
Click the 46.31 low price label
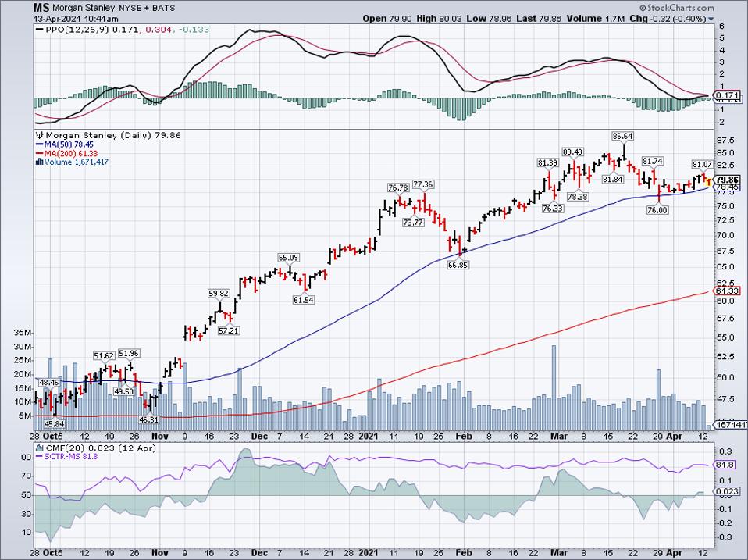(x=149, y=419)
